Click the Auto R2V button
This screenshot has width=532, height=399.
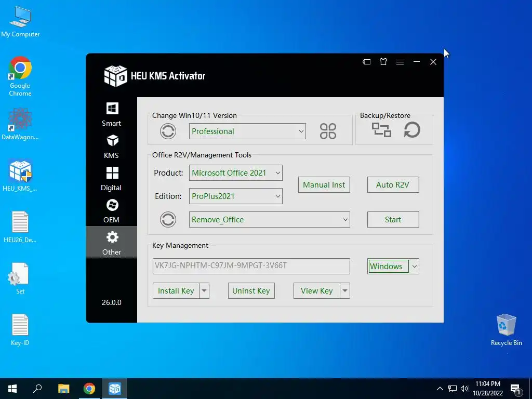(x=393, y=184)
